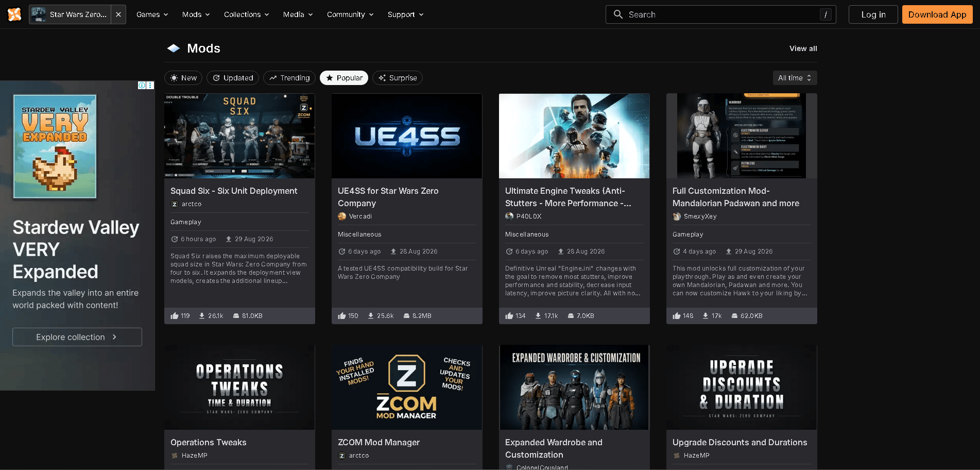Select the Popular mods filter
The image size is (980, 470).
point(344,78)
